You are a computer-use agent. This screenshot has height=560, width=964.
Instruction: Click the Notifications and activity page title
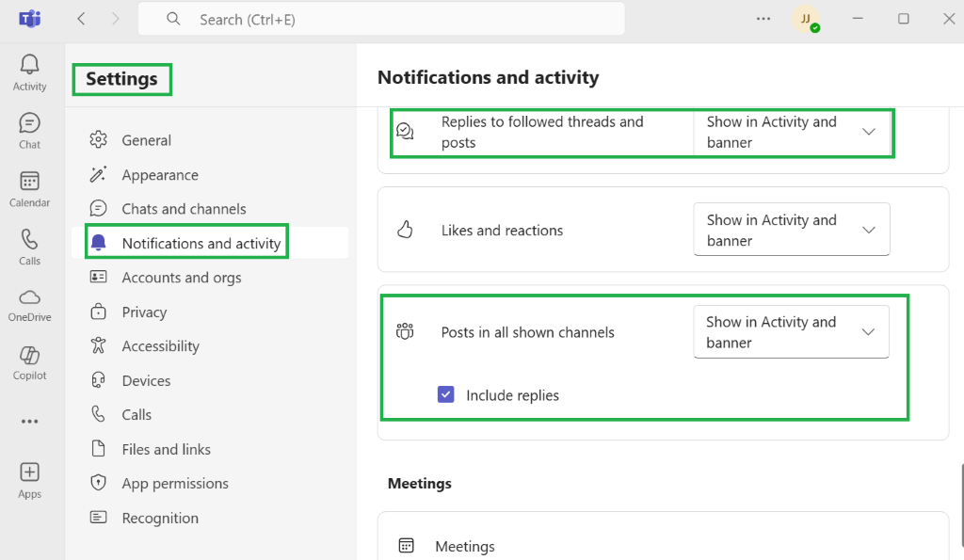pyautogui.click(x=488, y=77)
